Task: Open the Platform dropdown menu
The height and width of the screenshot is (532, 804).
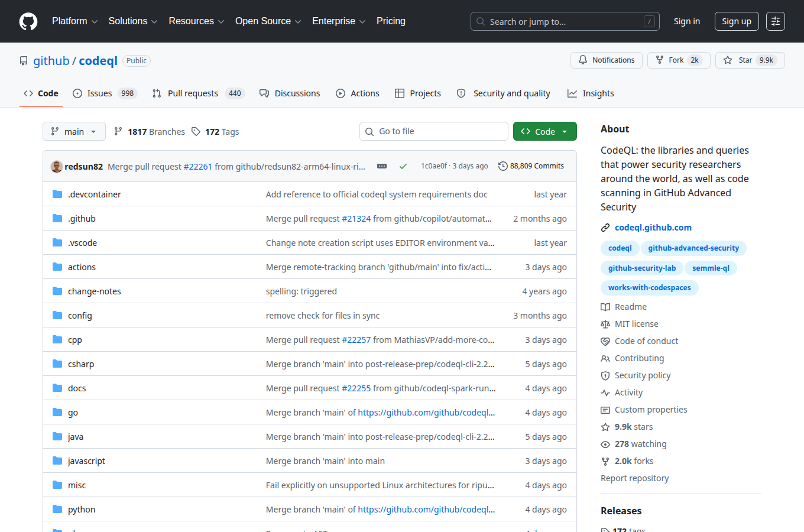Action: pos(75,21)
